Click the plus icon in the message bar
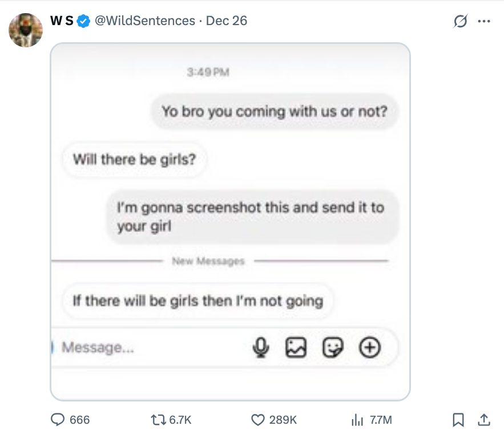This screenshot has height=438, width=504. click(369, 347)
